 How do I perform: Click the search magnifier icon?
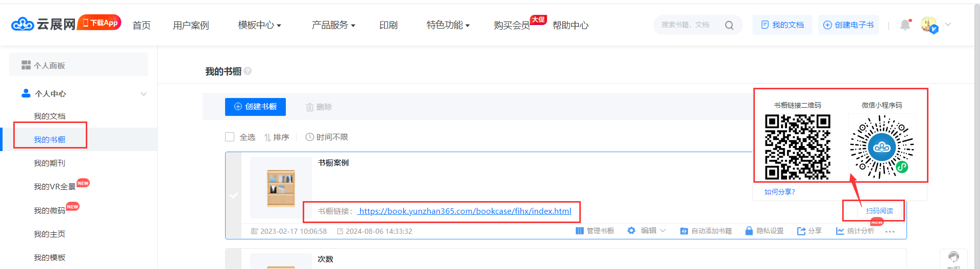coord(729,25)
